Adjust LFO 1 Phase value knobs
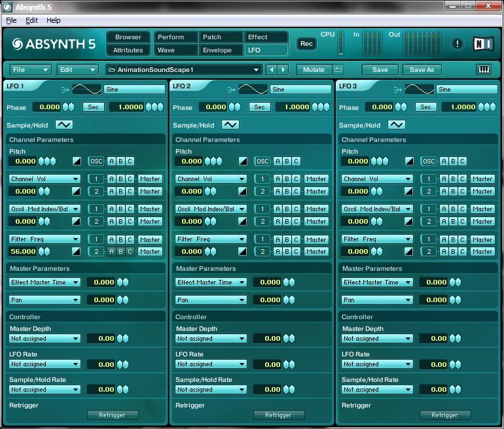Image resolution: width=504 pixels, height=429 pixels. [69, 107]
